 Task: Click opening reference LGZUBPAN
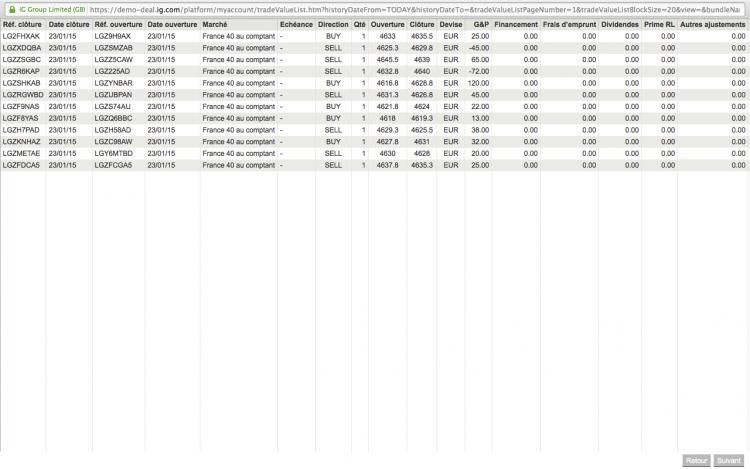pos(113,95)
